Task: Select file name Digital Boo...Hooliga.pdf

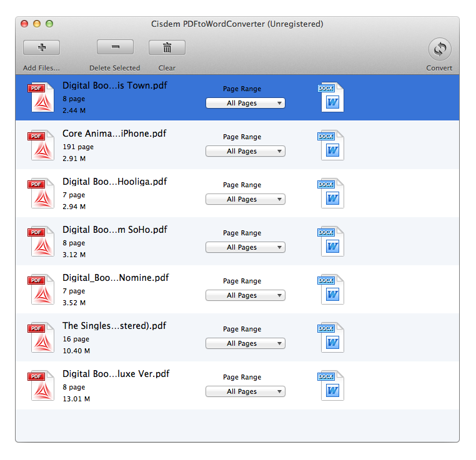Action: pos(115,182)
